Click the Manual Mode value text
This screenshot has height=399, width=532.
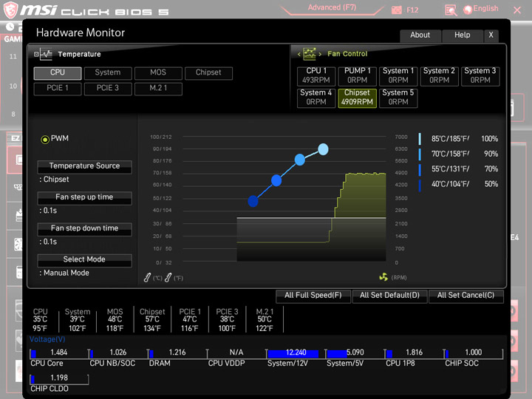(x=66, y=273)
